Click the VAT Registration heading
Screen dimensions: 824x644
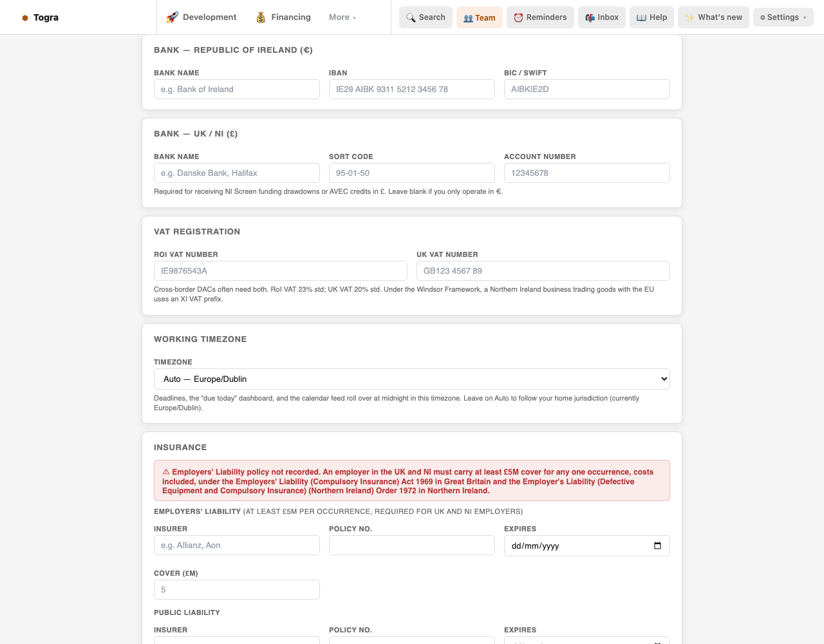197,232
